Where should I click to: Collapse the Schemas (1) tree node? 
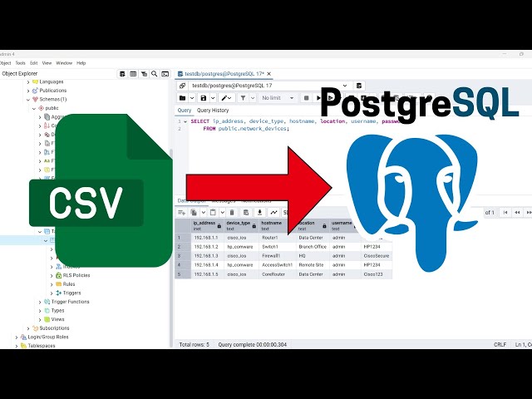[x=28, y=100]
